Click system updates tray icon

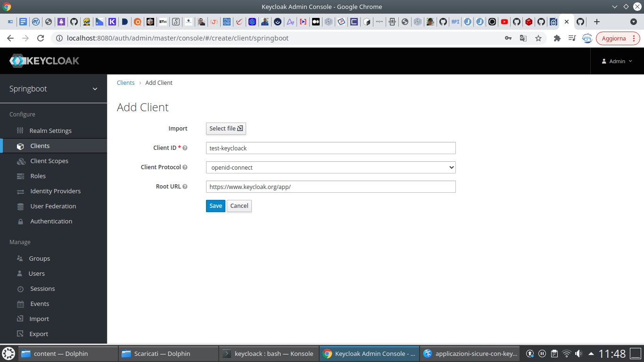point(530,354)
